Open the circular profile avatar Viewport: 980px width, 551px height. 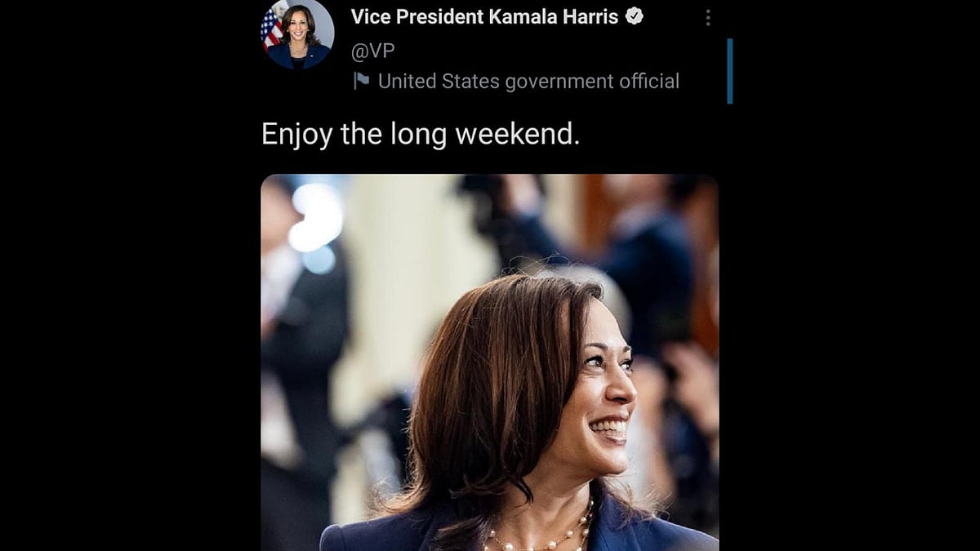tap(298, 33)
